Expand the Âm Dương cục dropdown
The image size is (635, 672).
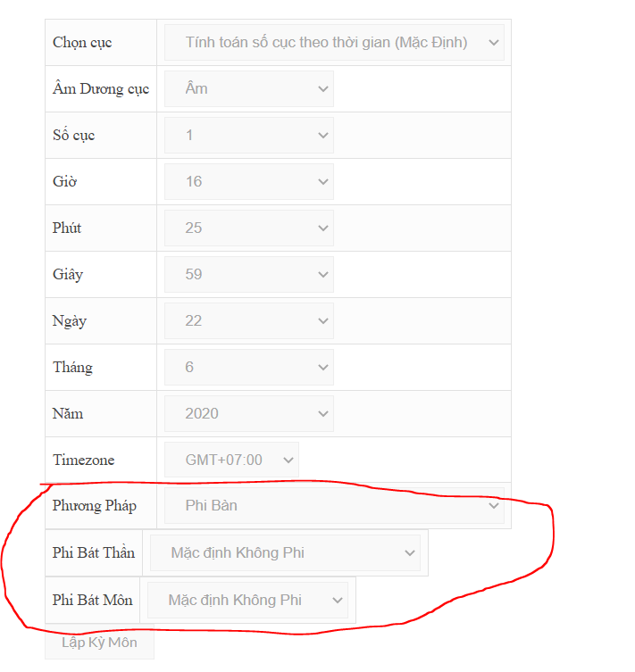(x=248, y=88)
